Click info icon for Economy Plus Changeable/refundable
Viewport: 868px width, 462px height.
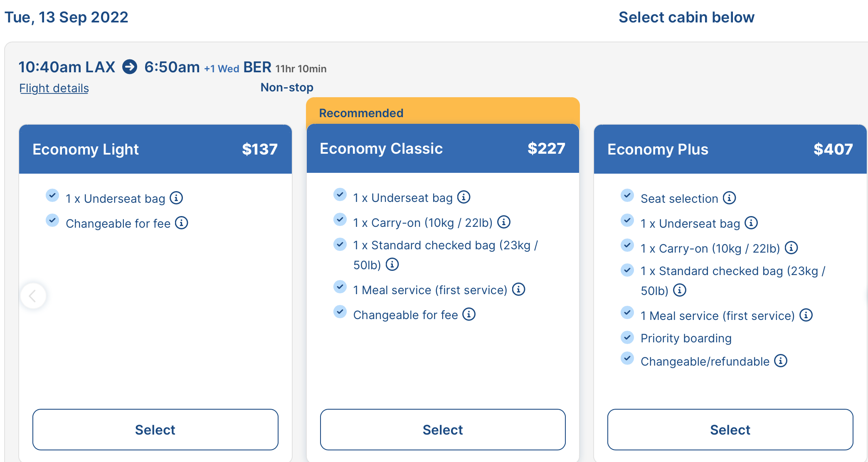point(781,361)
